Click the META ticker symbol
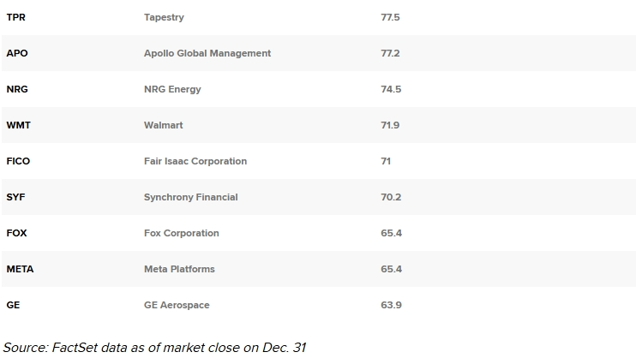 (20, 269)
